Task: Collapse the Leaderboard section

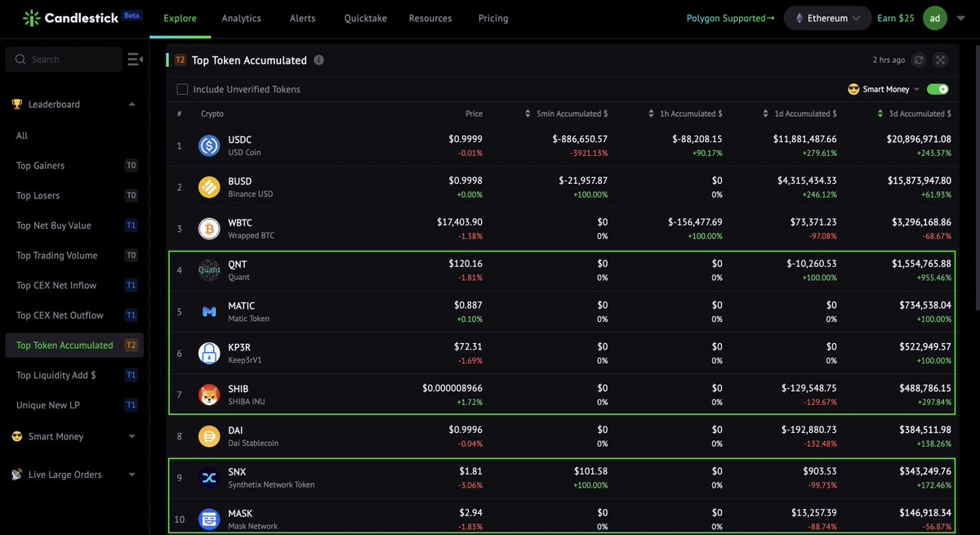Action: click(x=131, y=105)
